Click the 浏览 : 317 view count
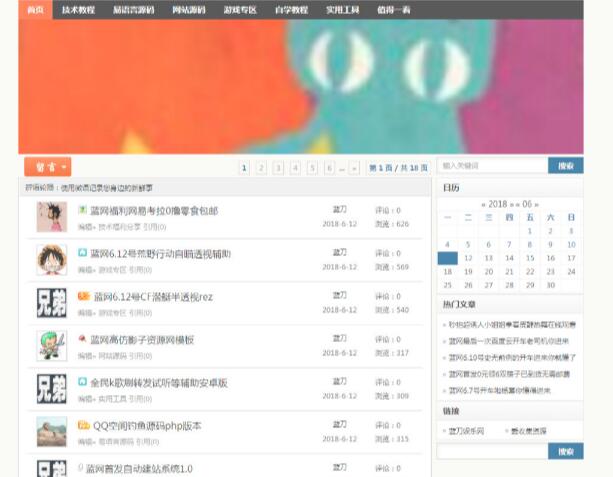 392,353
